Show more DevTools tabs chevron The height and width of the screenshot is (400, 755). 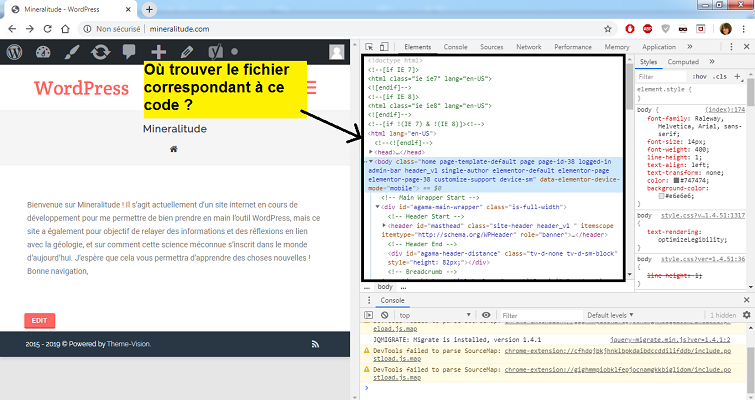tap(690, 47)
